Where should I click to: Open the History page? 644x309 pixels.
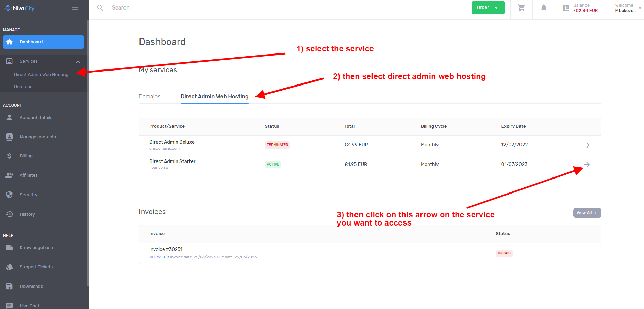pyautogui.click(x=27, y=214)
